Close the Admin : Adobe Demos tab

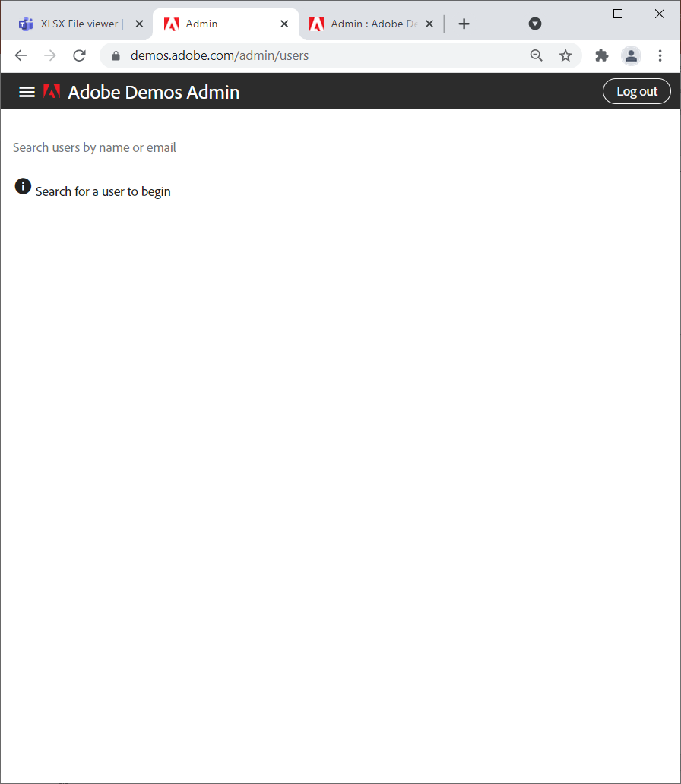(429, 24)
